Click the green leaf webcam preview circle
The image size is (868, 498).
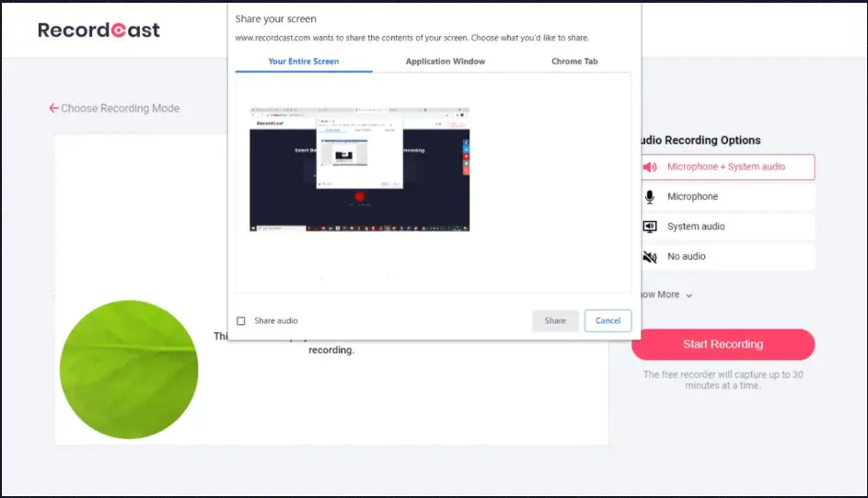[129, 370]
